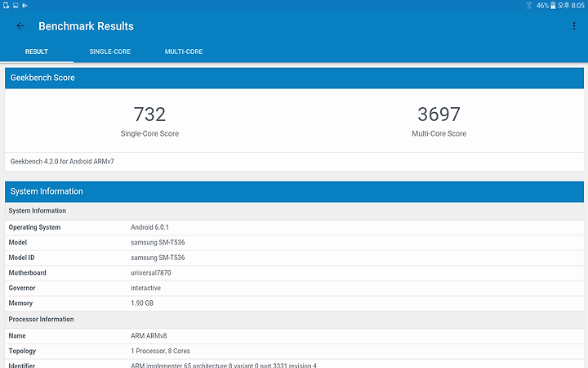Viewport: 588px width, 368px height.
Task: Tap the multi-core score 3697
Action: pos(439,114)
